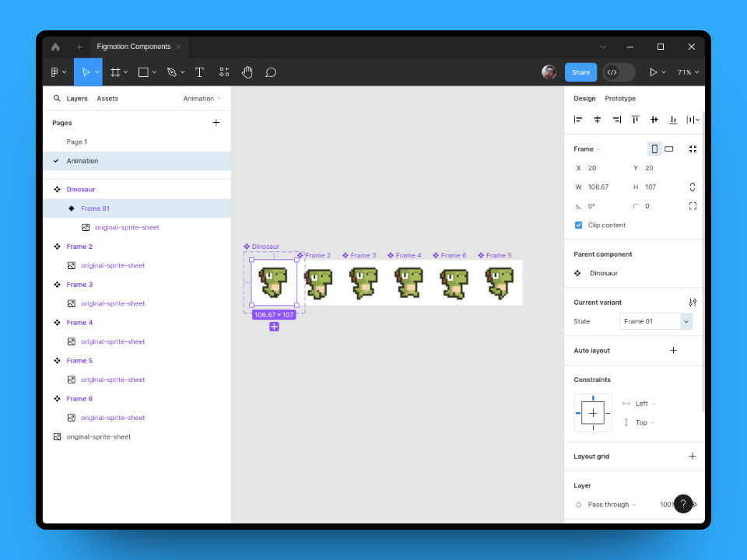
Task: Set frame orientation to landscape
Action: tap(669, 149)
